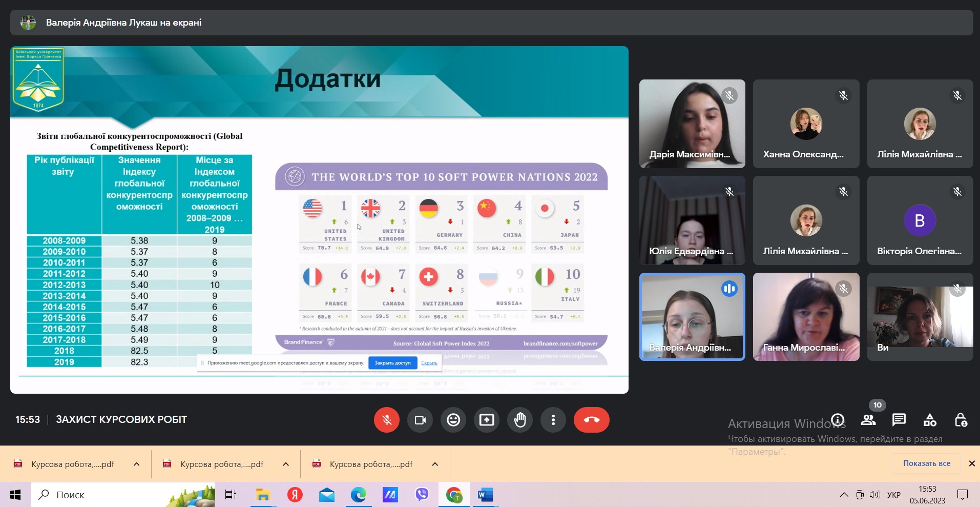Show the participants people panel

click(868, 420)
